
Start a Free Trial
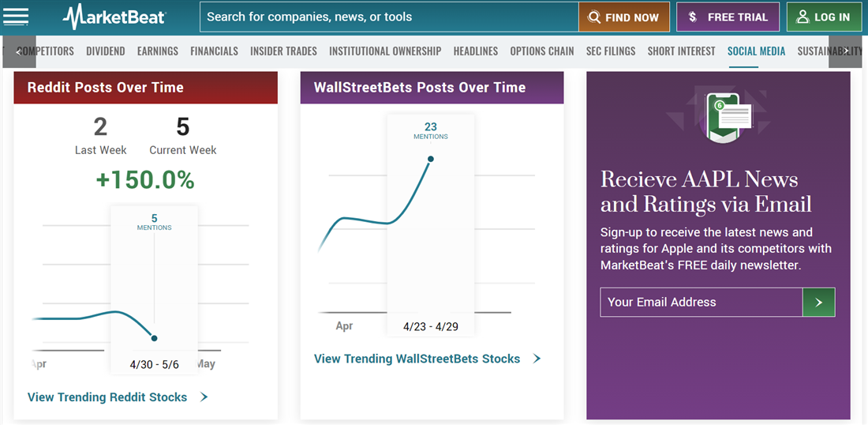pyautogui.click(x=728, y=17)
